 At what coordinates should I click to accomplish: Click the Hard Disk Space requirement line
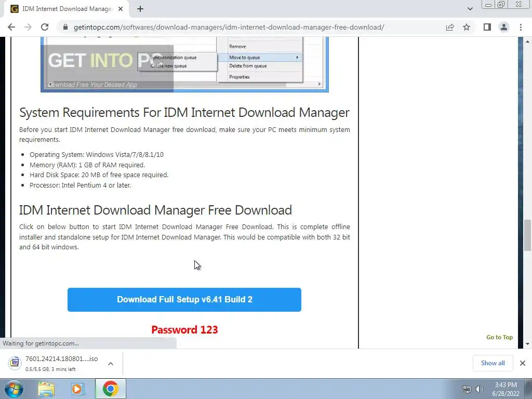(99, 175)
